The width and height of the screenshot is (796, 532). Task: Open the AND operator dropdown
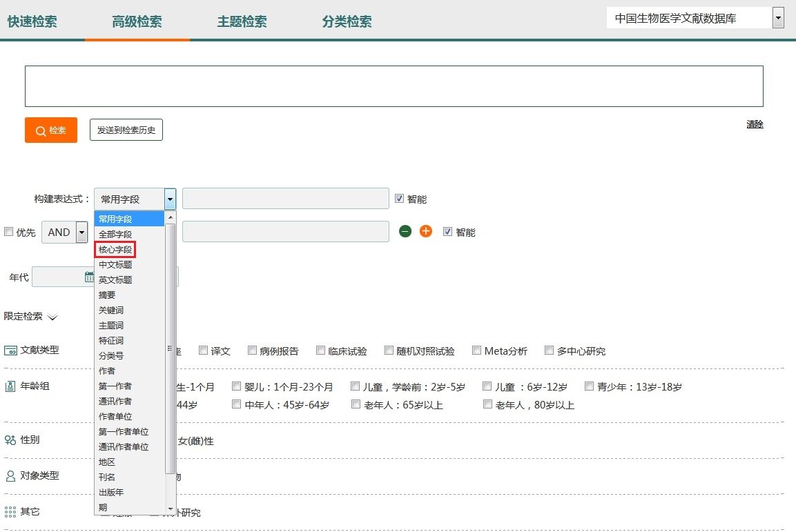coord(81,232)
